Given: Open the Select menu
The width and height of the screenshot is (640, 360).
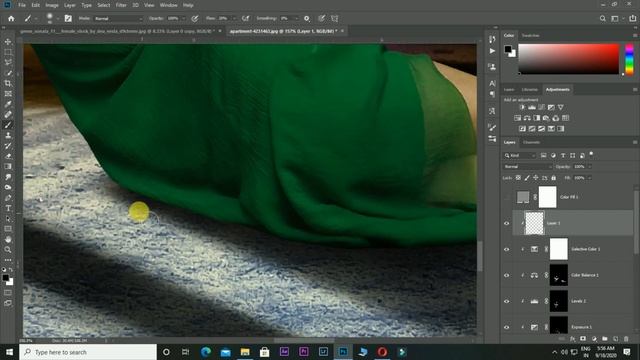Looking at the screenshot, I should point(104,5).
